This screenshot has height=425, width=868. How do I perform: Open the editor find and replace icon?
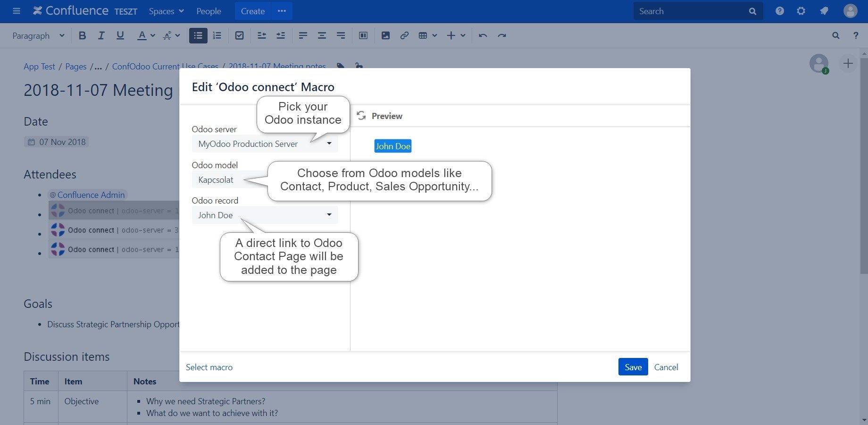point(835,35)
